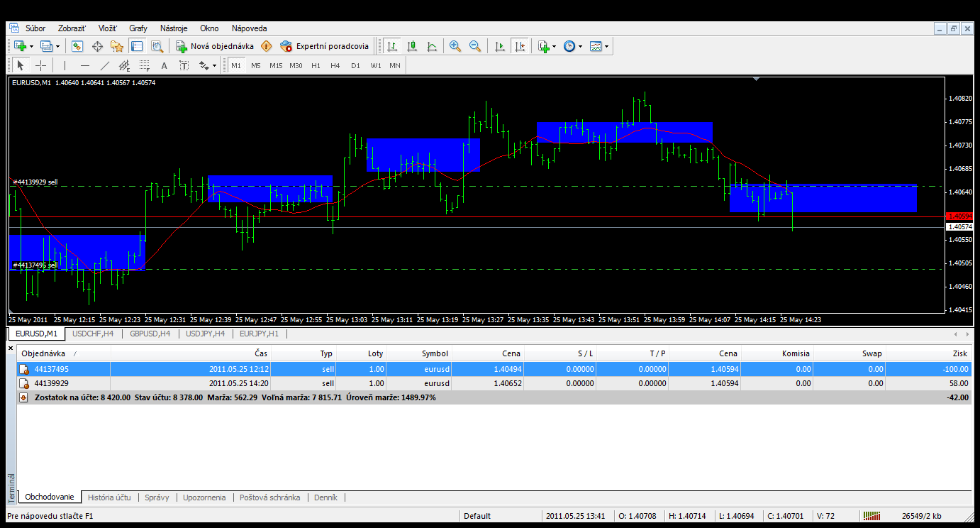
Task: Sort by Zisk column header
Action: coord(928,353)
